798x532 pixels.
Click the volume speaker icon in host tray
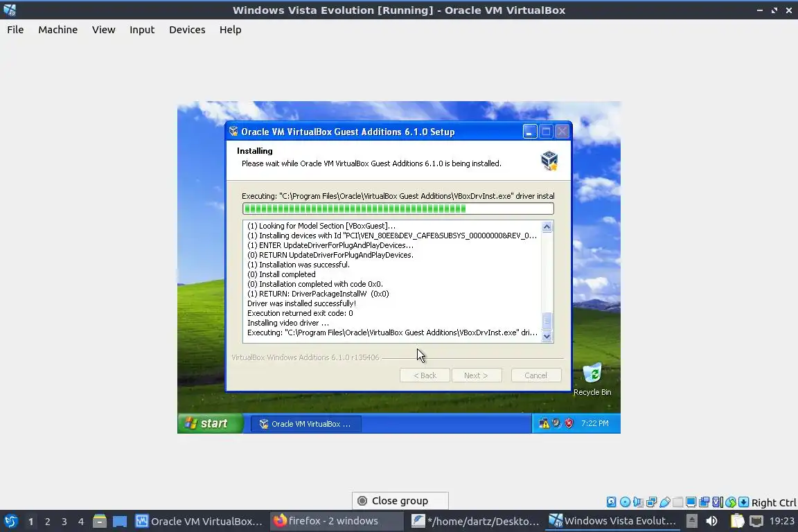[711, 521]
